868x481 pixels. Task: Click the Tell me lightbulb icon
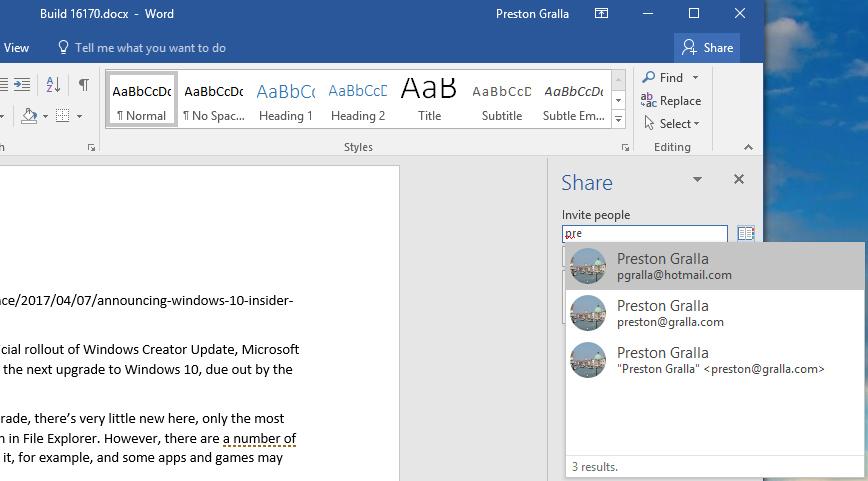click(63, 48)
